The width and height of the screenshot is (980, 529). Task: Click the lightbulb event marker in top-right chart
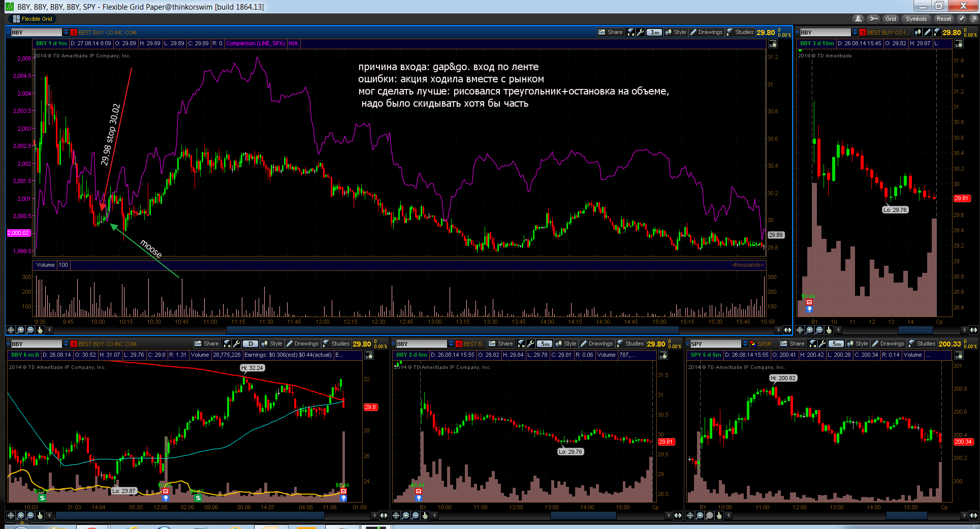point(809,309)
